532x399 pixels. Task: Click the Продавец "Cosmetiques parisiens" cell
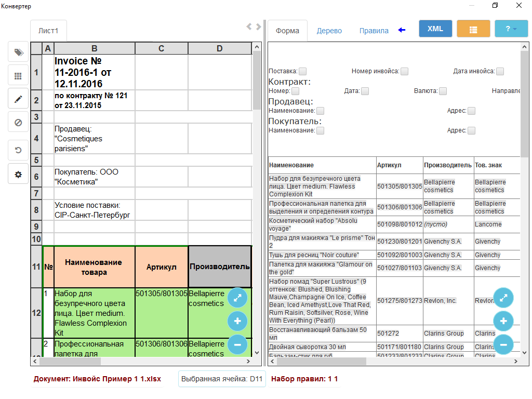click(95, 138)
